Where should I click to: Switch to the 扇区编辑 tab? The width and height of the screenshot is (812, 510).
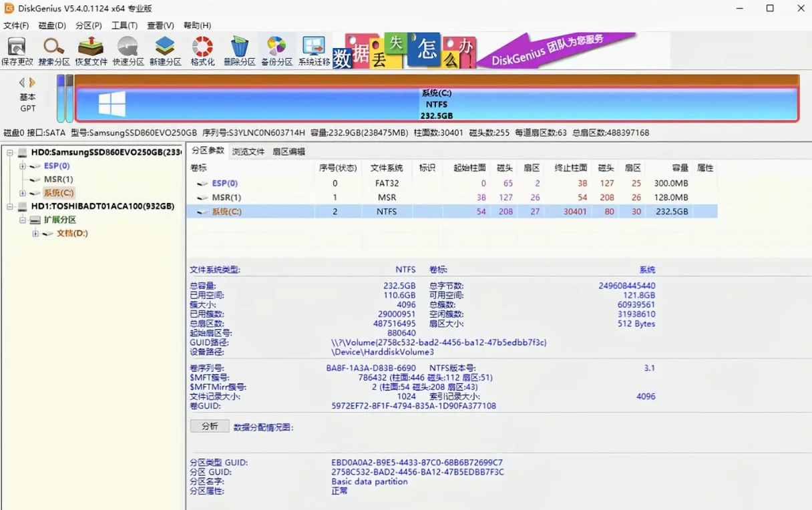288,152
